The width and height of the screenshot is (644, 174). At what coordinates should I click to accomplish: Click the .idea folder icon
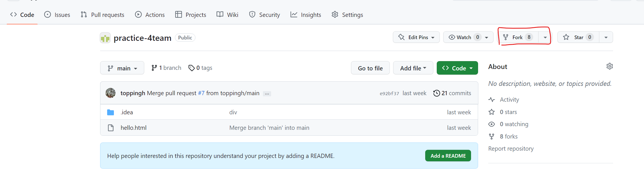111,112
